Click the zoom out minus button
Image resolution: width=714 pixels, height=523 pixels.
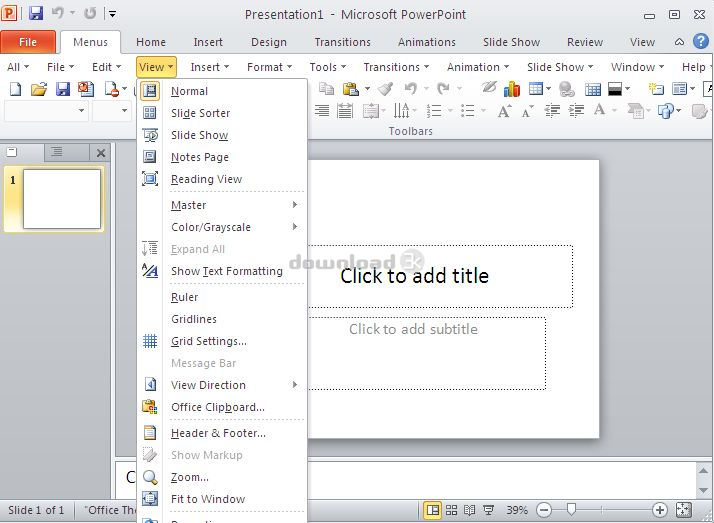click(544, 510)
